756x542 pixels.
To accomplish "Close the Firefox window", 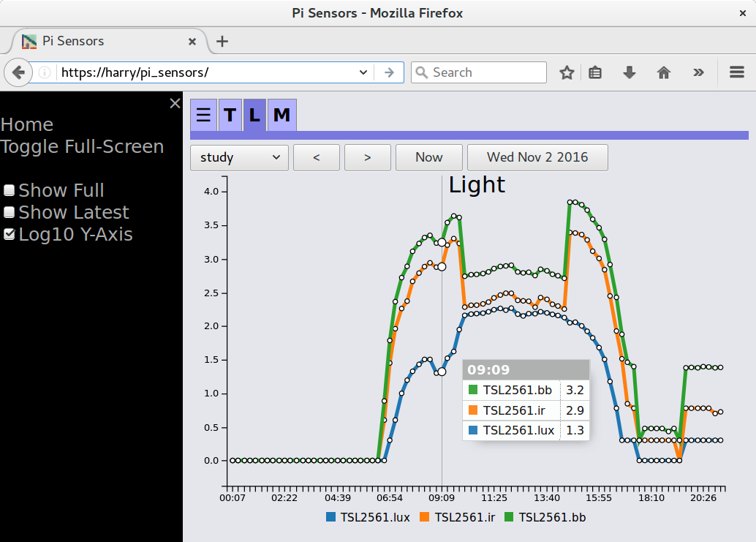I will pyautogui.click(x=743, y=13).
